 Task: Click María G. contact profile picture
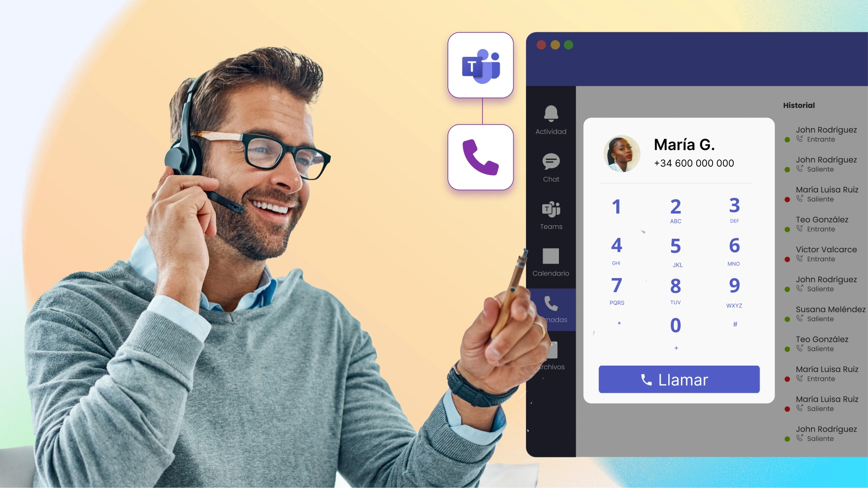[x=623, y=153]
